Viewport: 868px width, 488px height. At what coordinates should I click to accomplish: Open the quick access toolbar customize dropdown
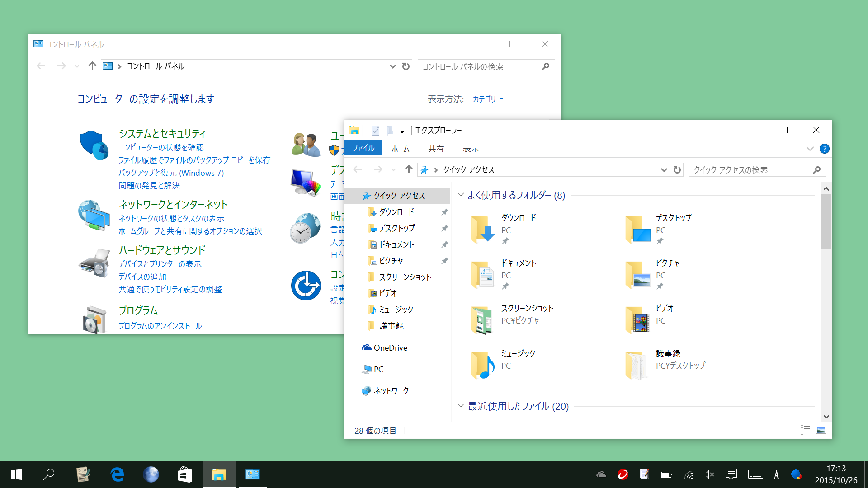pyautogui.click(x=401, y=131)
